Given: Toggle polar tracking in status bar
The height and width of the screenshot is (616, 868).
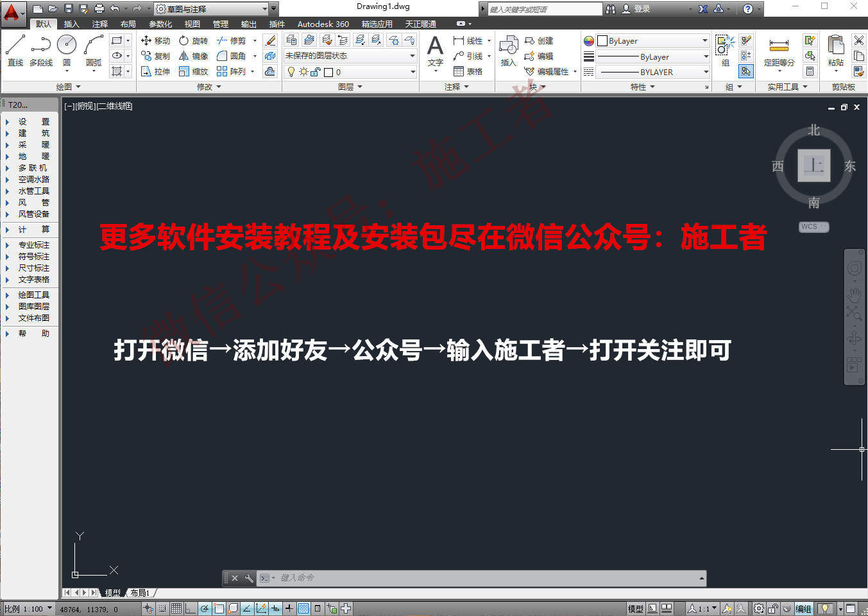Looking at the screenshot, I should click(204, 608).
